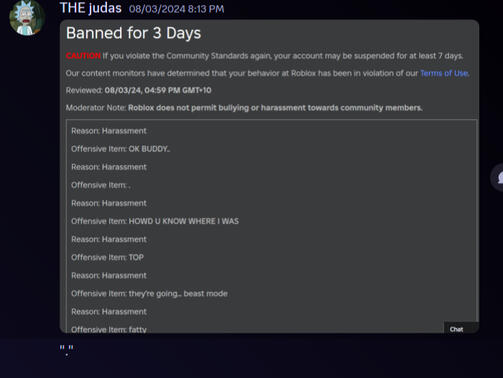Click the first Reason: Harassment line

click(x=109, y=131)
